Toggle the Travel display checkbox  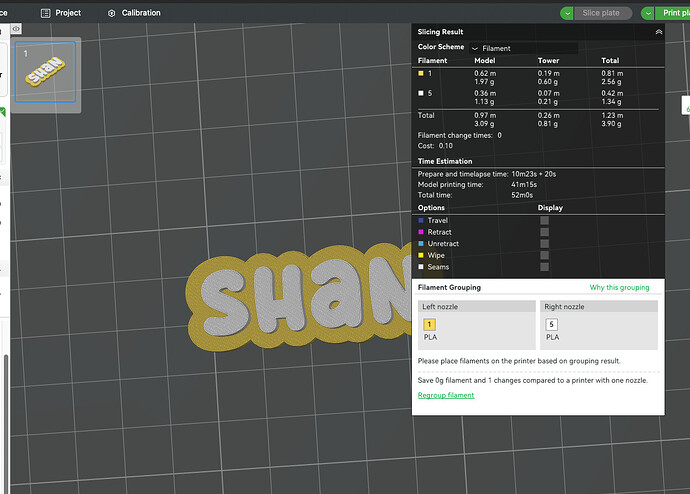tap(544, 220)
